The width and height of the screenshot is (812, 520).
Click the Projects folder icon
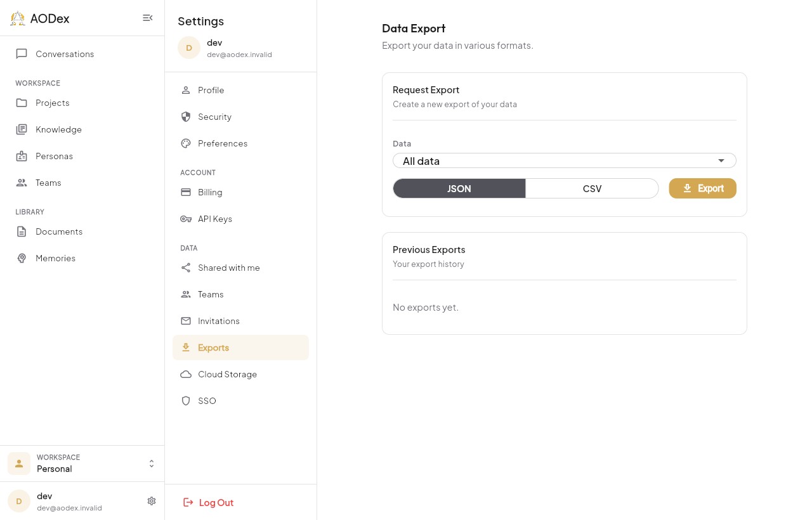pyautogui.click(x=22, y=103)
